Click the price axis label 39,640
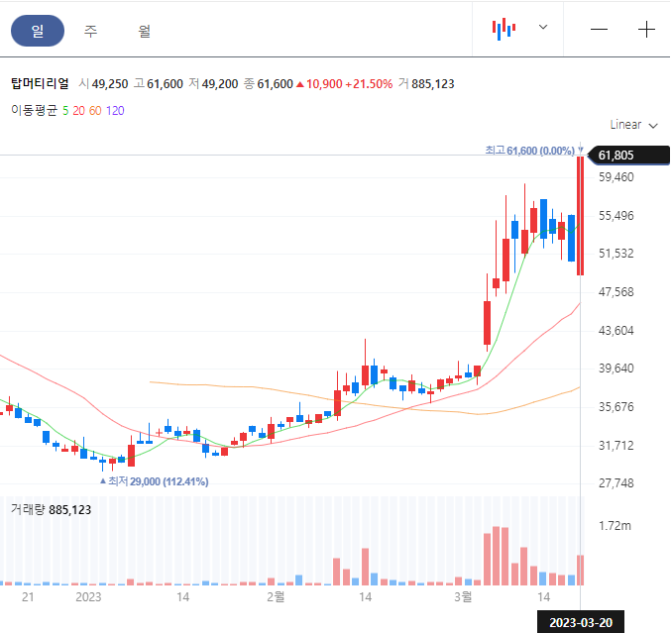This screenshot has width=672, height=633. pos(616,369)
